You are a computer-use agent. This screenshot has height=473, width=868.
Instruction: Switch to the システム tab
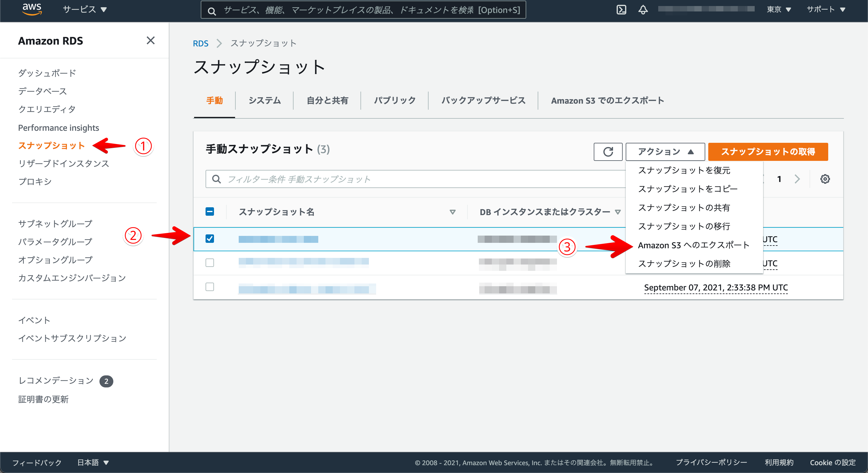[x=264, y=100]
